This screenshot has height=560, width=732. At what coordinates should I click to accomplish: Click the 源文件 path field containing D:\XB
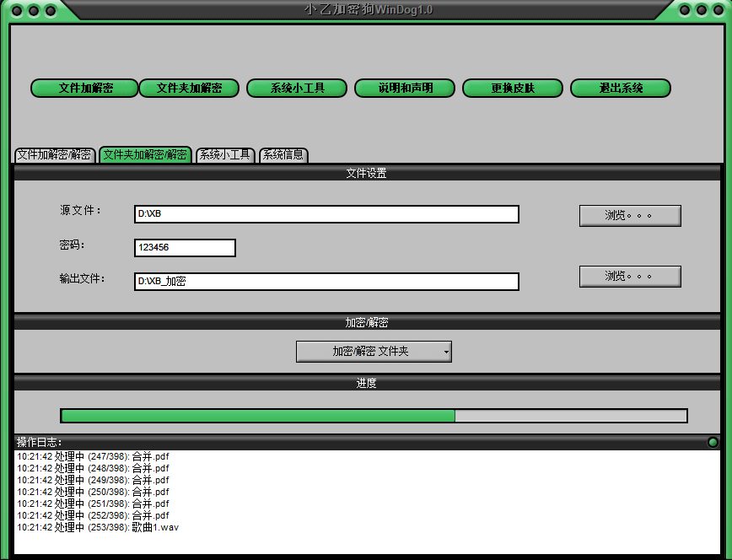[x=326, y=214]
